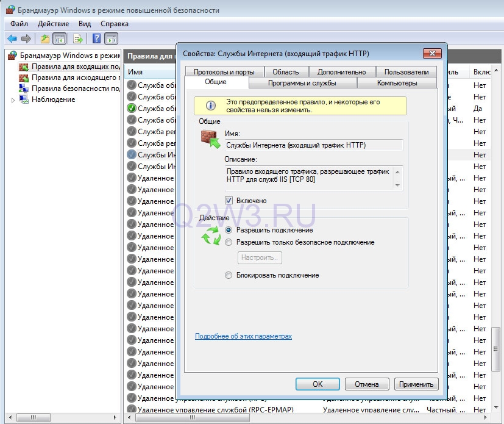Select Разрешить подключение radio button
Screen dimensions: 504x424
tap(229, 230)
